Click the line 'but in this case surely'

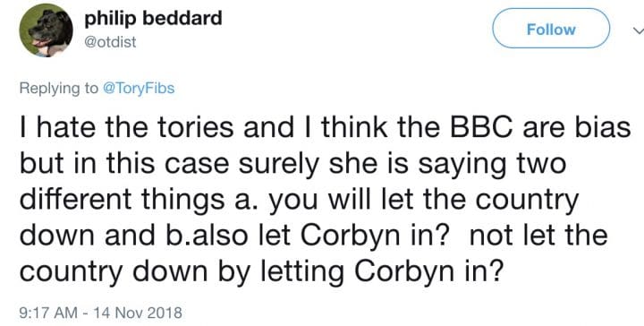(292, 164)
